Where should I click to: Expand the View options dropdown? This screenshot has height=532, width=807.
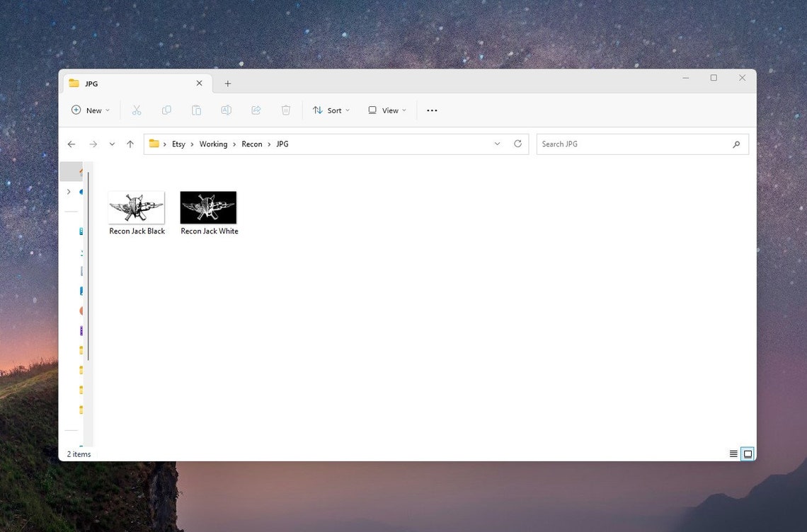(387, 110)
